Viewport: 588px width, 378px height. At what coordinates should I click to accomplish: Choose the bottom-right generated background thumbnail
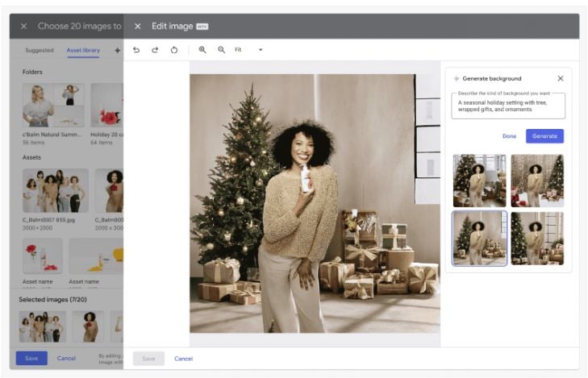click(x=537, y=238)
